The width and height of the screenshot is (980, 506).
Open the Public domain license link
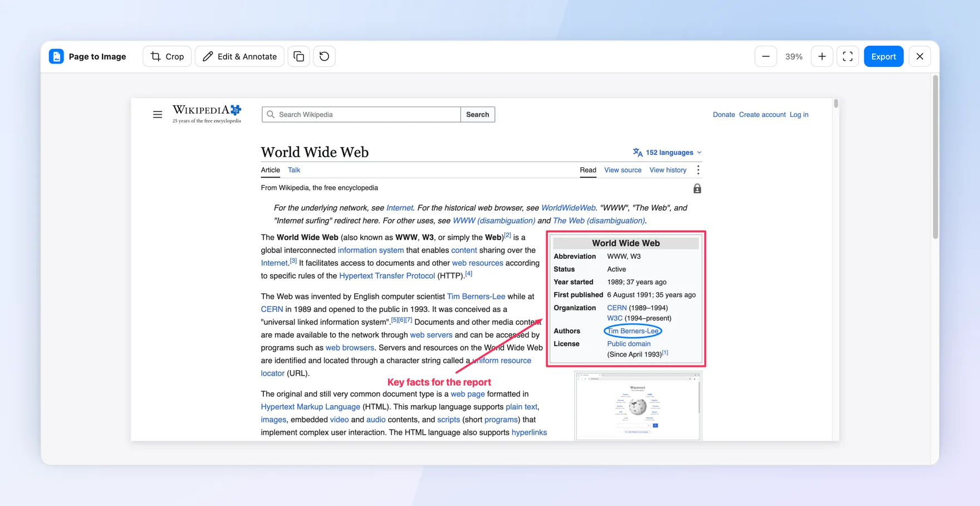click(629, 344)
